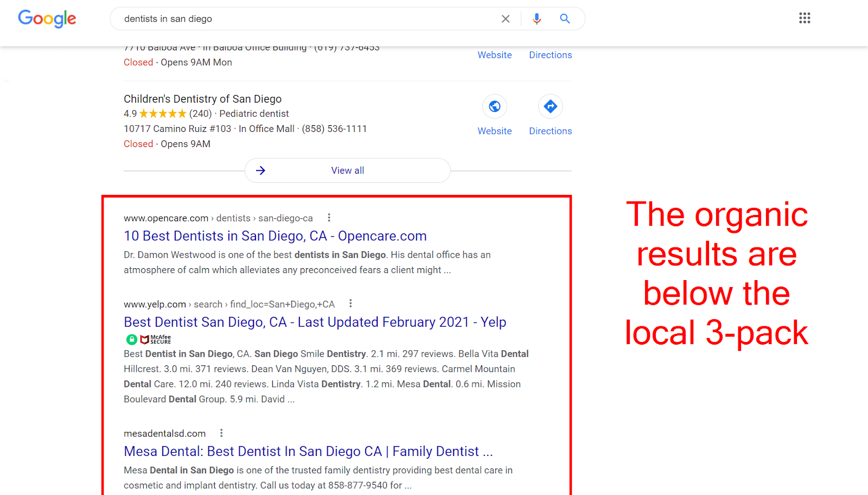The height and width of the screenshot is (495, 868).
Task: Open the Google apps grid
Action: tap(805, 18)
